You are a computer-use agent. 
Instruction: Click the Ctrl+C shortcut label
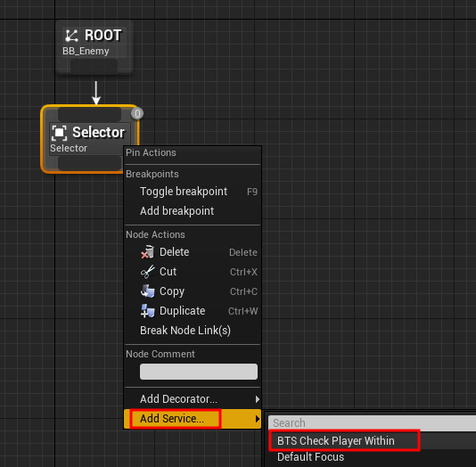[243, 291]
